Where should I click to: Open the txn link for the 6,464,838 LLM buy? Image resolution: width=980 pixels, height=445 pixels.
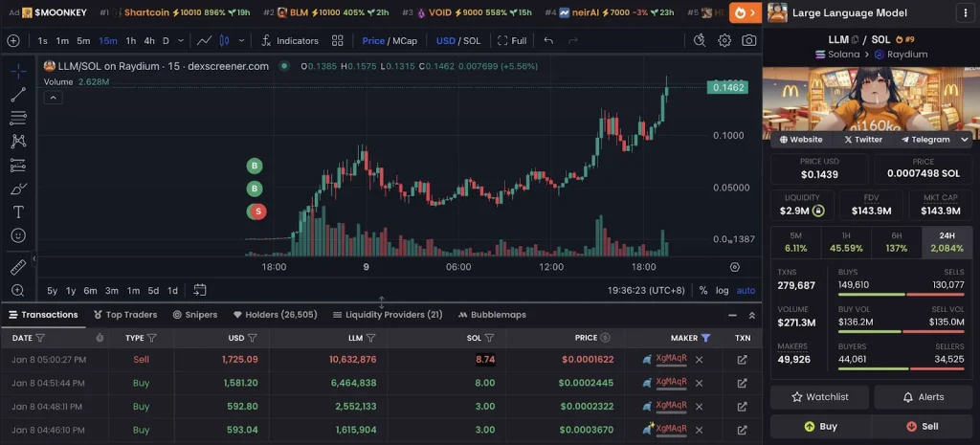click(742, 383)
